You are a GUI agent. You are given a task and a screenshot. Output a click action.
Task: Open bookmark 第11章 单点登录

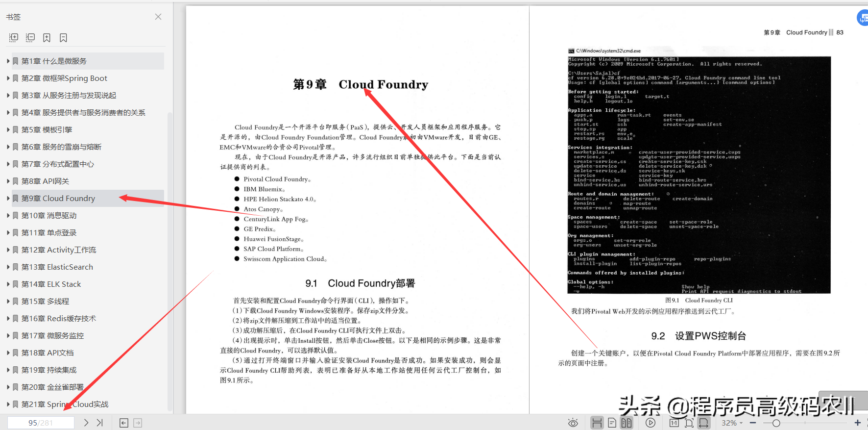click(x=49, y=233)
